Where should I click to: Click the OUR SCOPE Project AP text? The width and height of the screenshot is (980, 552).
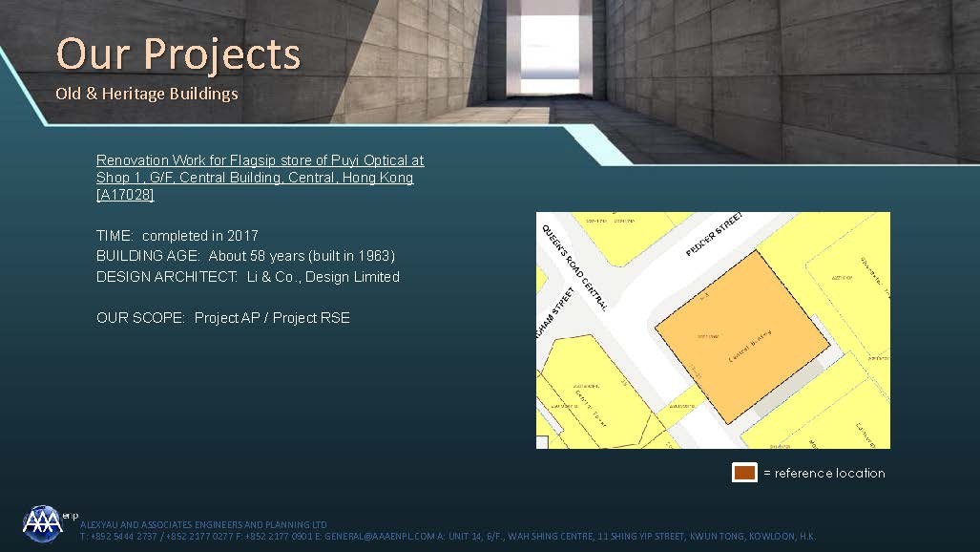[x=223, y=318]
